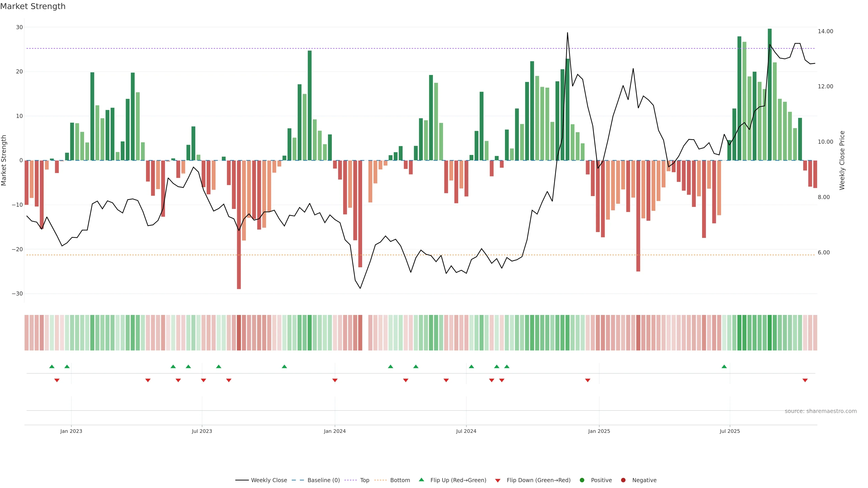Click the Weekly Close Price axis title
The image size is (868, 488).
click(x=842, y=160)
